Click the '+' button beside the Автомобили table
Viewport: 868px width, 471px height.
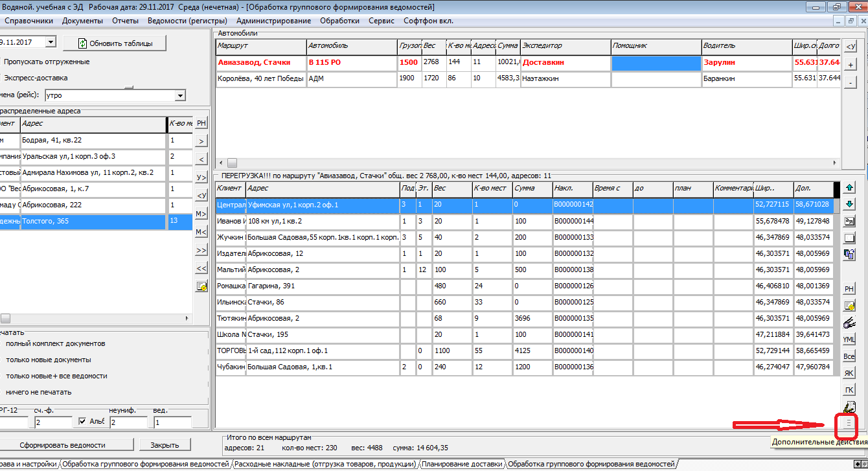[851, 65]
